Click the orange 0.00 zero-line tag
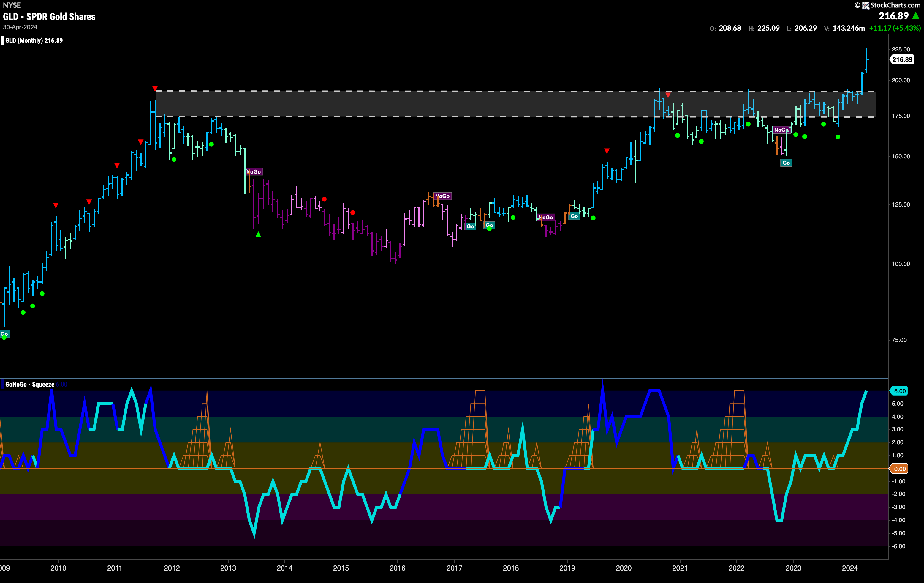This screenshot has height=583, width=924. (899, 469)
